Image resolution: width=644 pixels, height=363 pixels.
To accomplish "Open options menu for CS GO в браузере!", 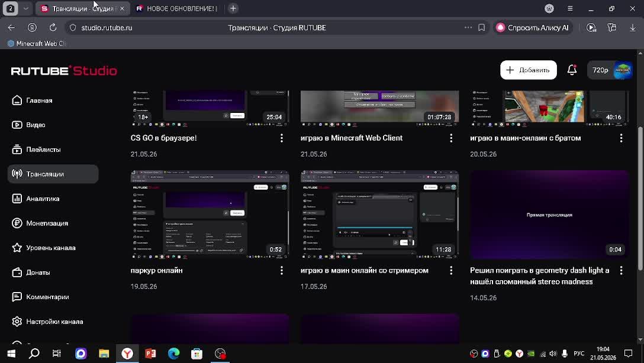I will click(x=282, y=138).
